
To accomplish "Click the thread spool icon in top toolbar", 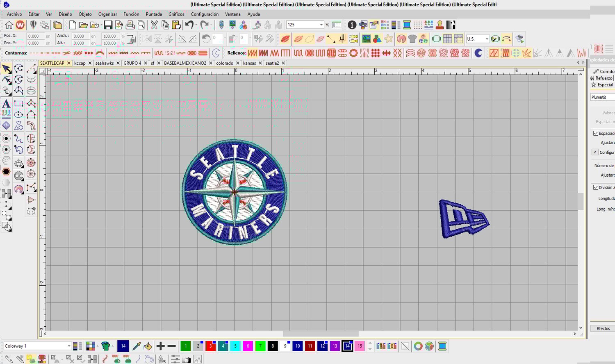I will tap(407, 25).
